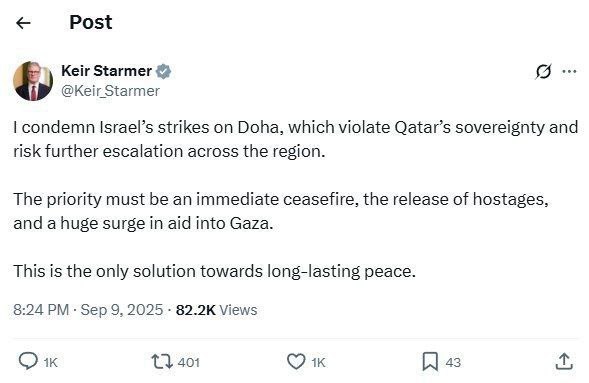The image size is (589, 383).
Task: Click the reply speech bubble icon
Action: coord(28,362)
